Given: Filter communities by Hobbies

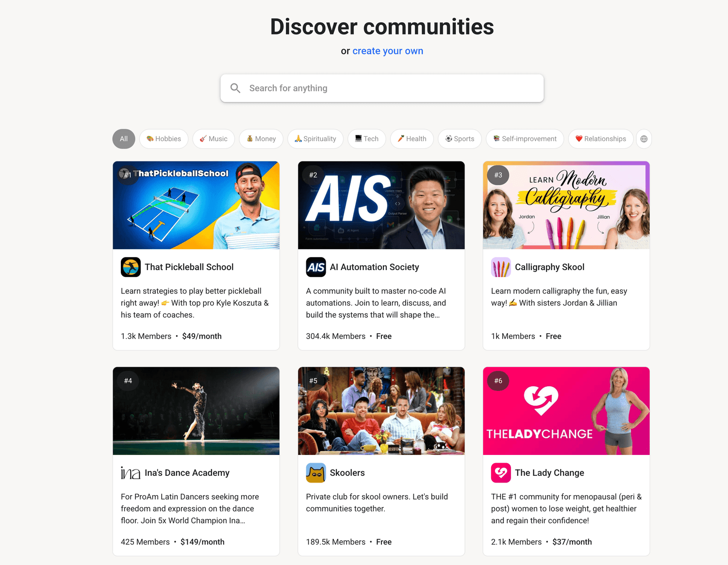Looking at the screenshot, I should (x=164, y=139).
